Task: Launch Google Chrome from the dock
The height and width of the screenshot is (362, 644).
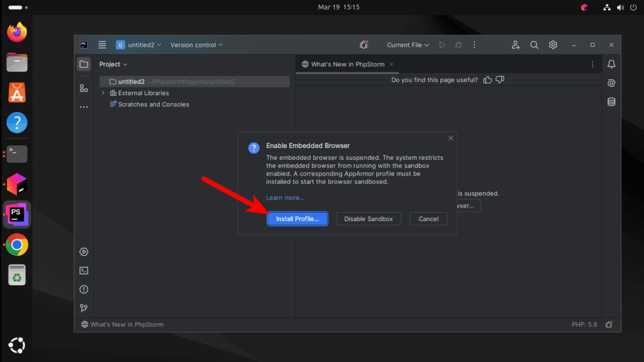Action: coord(17,245)
